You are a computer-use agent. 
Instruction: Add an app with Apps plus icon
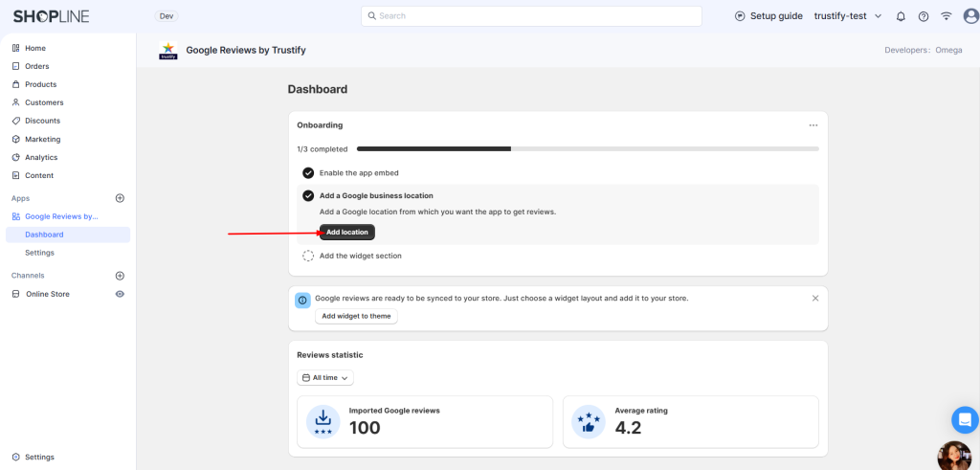(120, 198)
